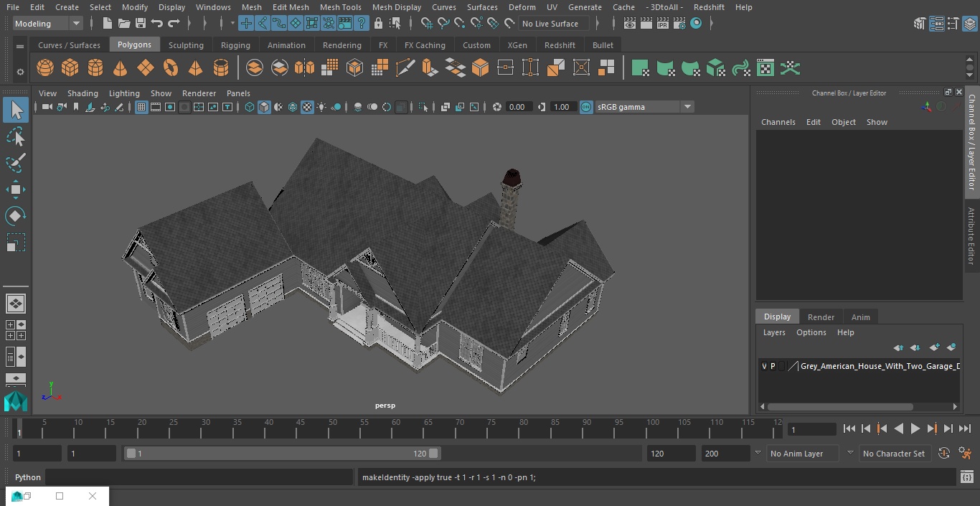Open the Redshift menu in menu bar
980x506 pixels.
click(709, 7)
